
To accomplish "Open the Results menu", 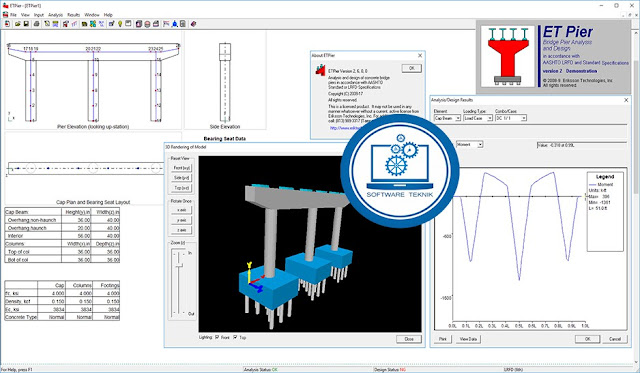I will [73, 15].
